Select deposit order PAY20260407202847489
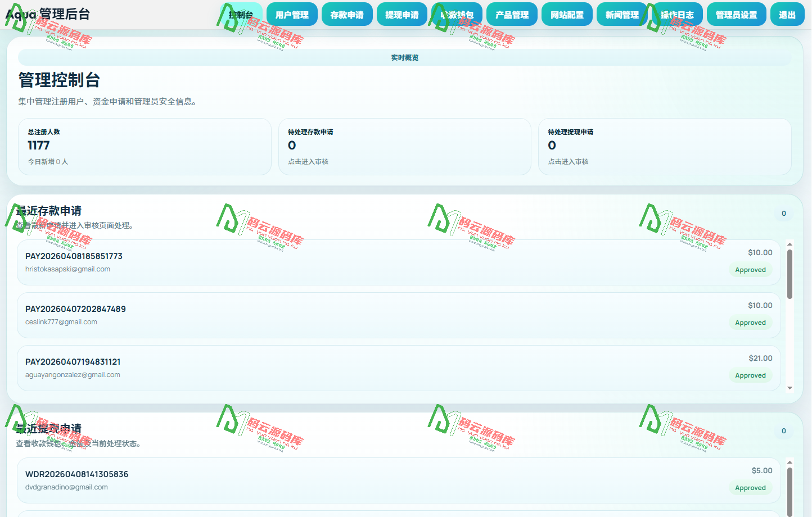 (x=399, y=315)
